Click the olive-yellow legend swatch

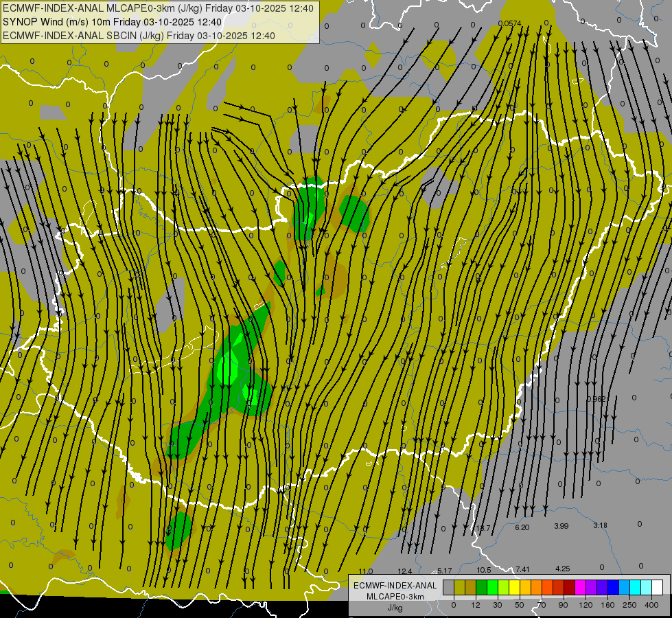click(460, 587)
